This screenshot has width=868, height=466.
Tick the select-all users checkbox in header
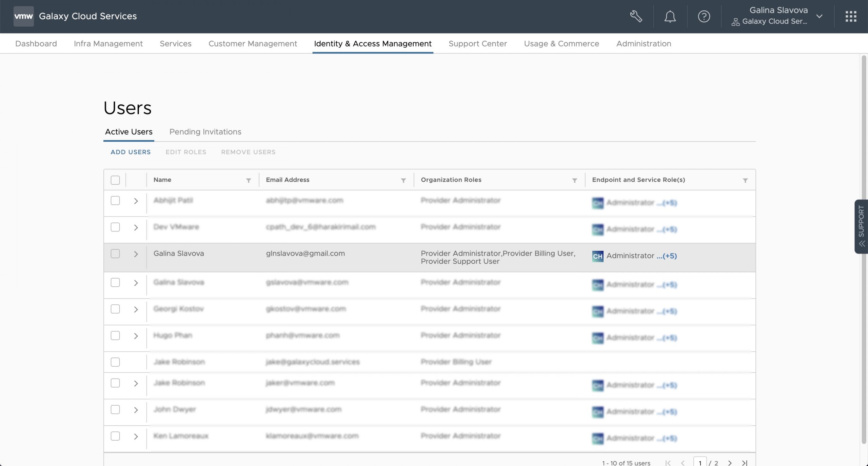[115, 180]
